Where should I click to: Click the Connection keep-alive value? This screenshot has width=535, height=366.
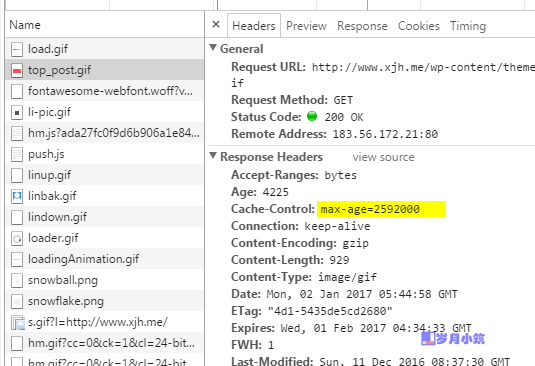click(337, 226)
